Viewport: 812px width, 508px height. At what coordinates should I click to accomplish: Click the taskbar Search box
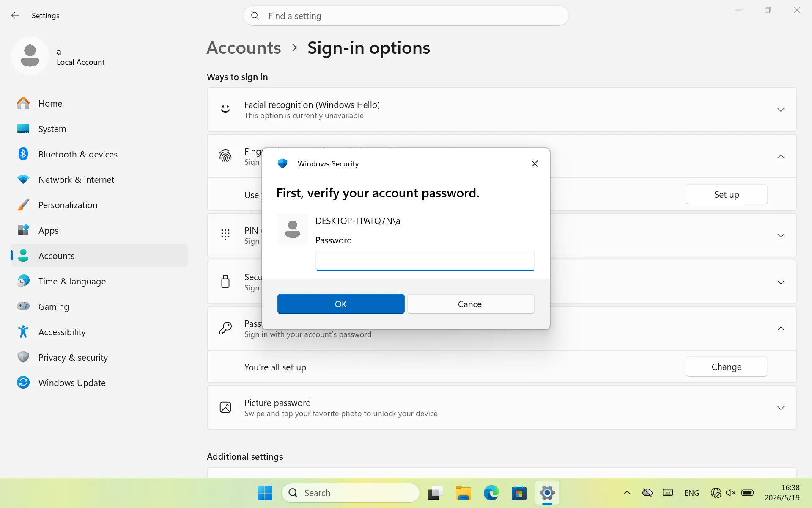[351, 493]
